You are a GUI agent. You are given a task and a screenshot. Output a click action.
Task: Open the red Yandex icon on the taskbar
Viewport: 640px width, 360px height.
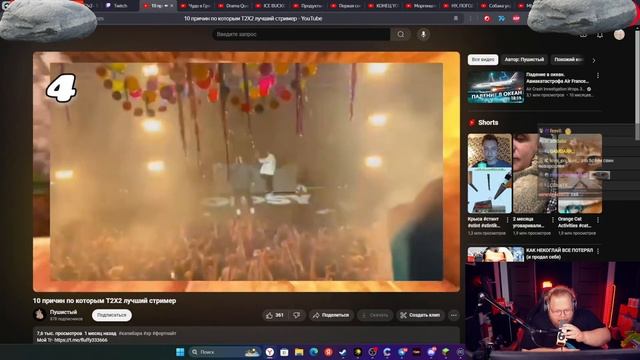coord(328,352)
